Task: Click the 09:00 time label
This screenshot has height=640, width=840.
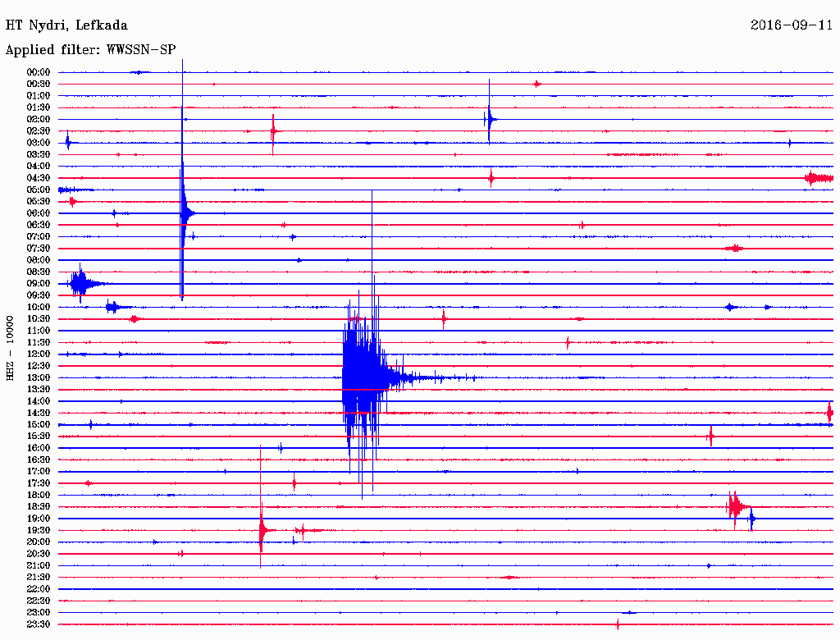Action: coord(39,284)
